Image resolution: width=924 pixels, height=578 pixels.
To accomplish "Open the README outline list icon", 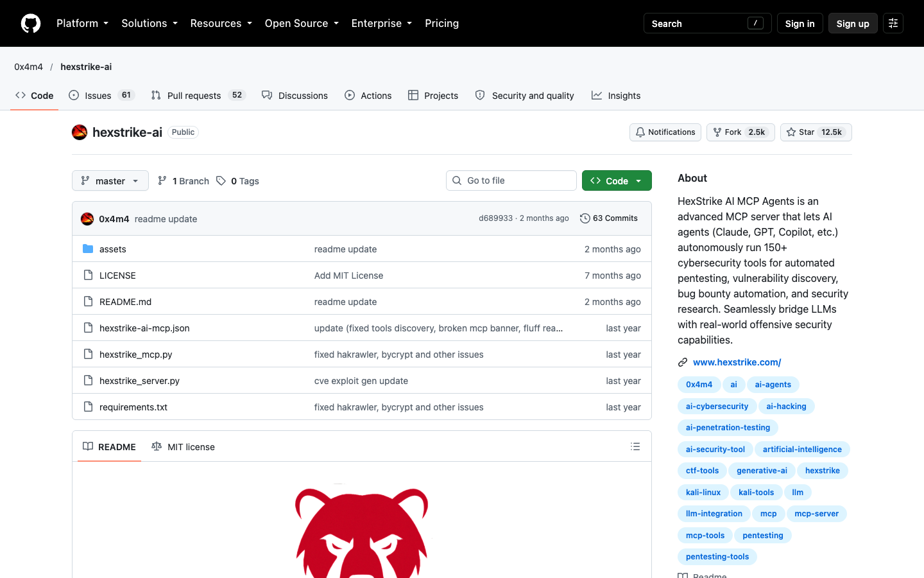I will pyautogui.click(x=635, y=446).
